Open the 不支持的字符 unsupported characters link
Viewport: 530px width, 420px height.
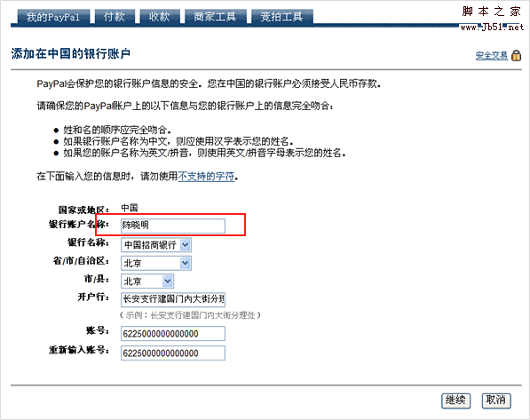(206, 176)
